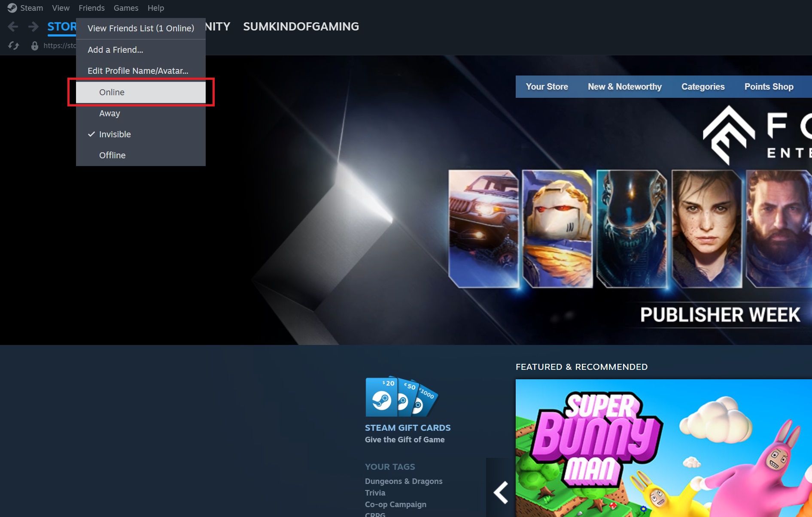812x517 pixels.
Task: Set your status to Away
Action: tap(109, 113)
